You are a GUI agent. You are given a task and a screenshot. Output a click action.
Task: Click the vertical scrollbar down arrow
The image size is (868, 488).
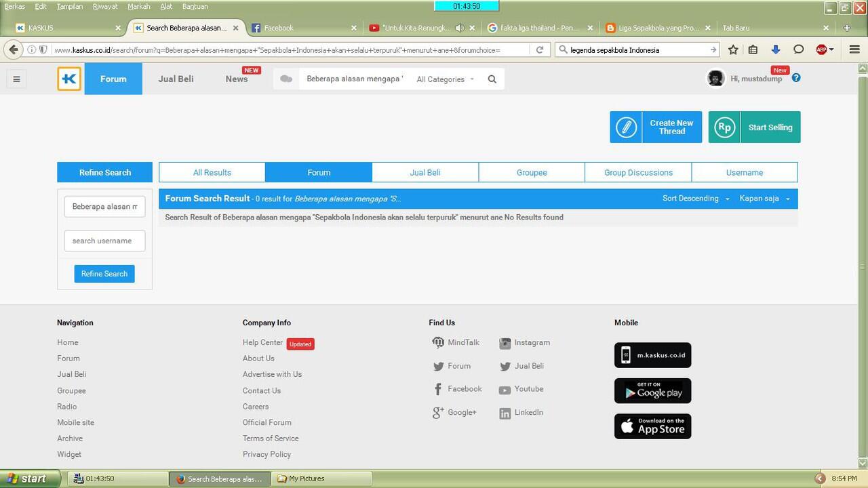(863, 464)
